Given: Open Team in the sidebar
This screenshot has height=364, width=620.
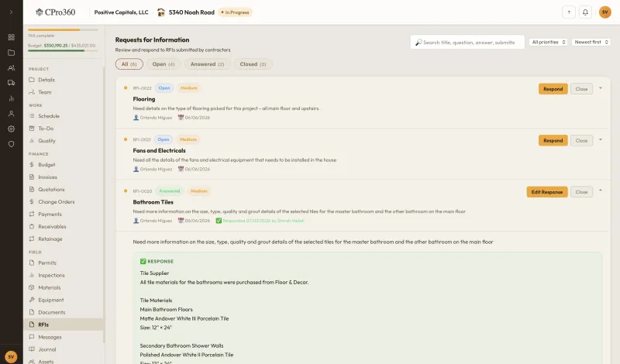Looking at the screenshot, I should click(64, 92).
